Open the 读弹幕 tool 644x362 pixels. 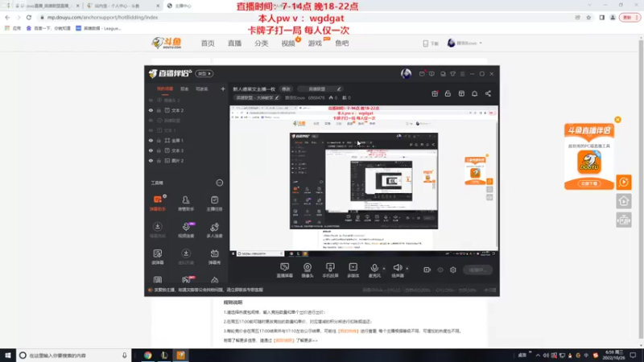click(157, 257)
